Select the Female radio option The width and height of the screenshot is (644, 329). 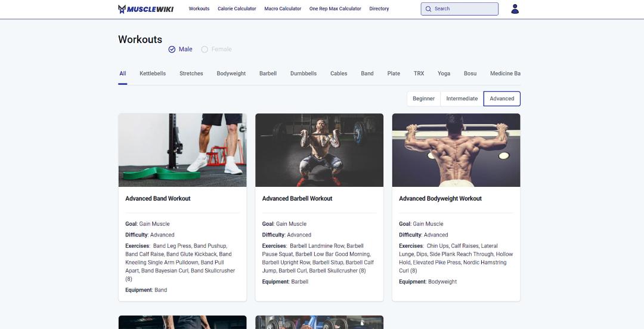[216, 50]
